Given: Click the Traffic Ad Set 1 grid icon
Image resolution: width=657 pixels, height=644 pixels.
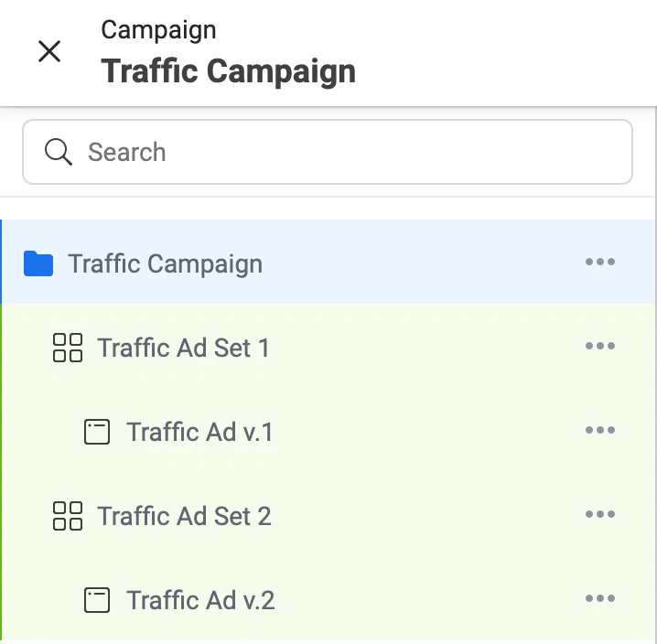Looking at the screenshot, I should click(x=68, y=348).
